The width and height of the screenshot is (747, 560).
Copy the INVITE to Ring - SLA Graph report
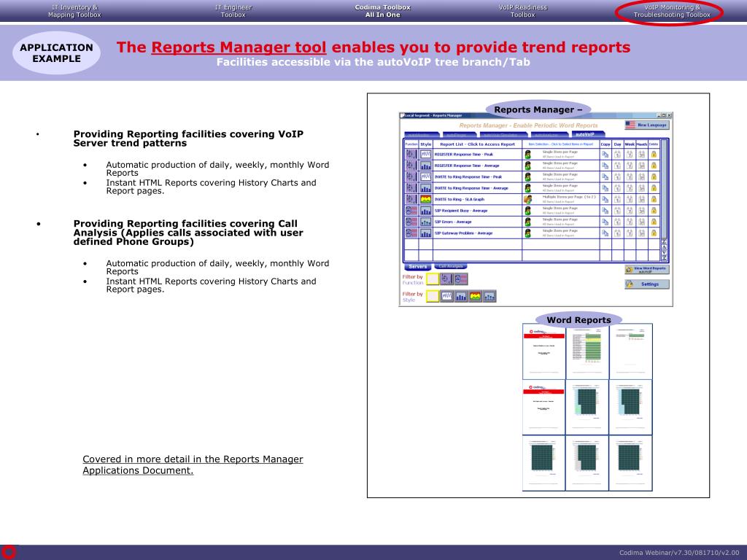tap(605, 200)
